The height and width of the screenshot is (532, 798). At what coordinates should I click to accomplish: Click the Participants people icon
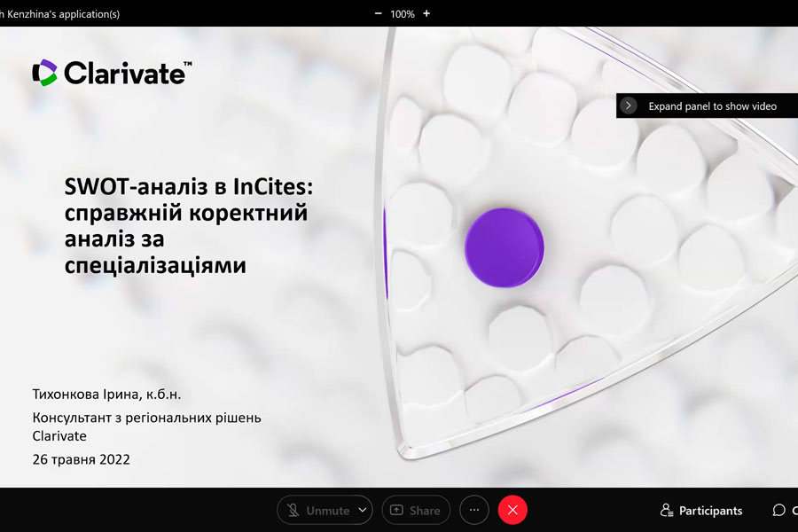pos(667,510)
